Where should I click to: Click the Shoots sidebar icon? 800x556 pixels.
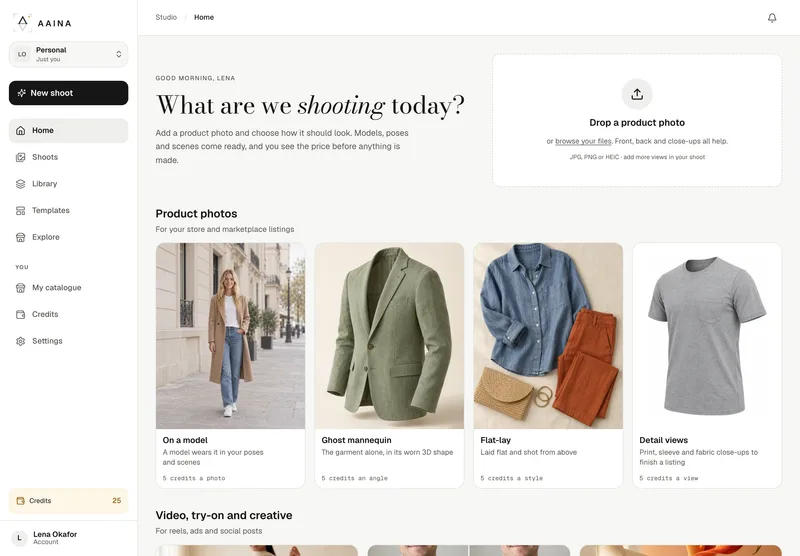point(20,157)
